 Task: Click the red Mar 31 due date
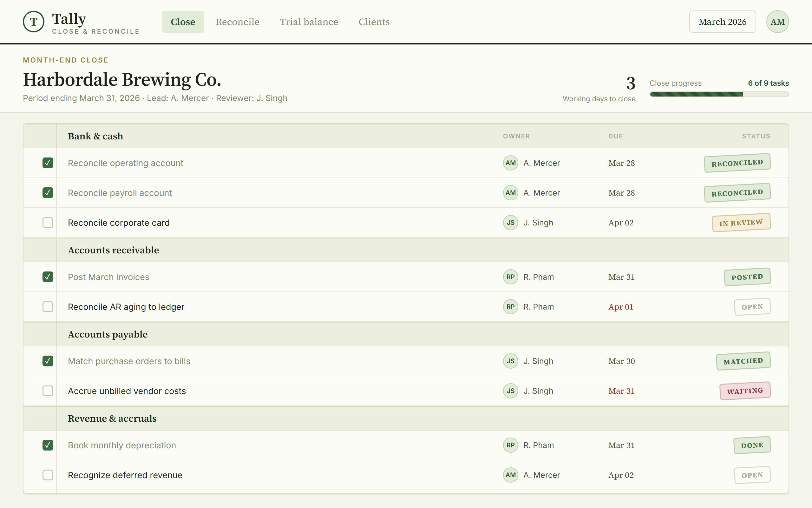tap(621, 391)
